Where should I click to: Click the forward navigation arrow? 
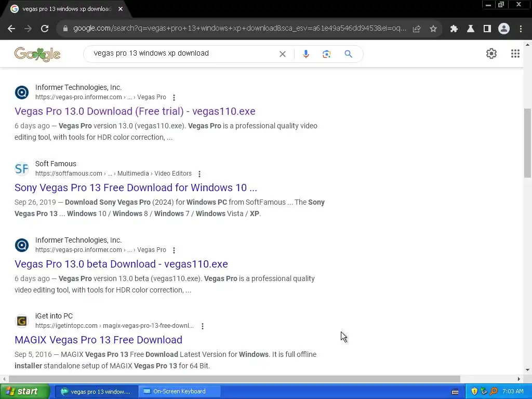(x=28, y=29)
